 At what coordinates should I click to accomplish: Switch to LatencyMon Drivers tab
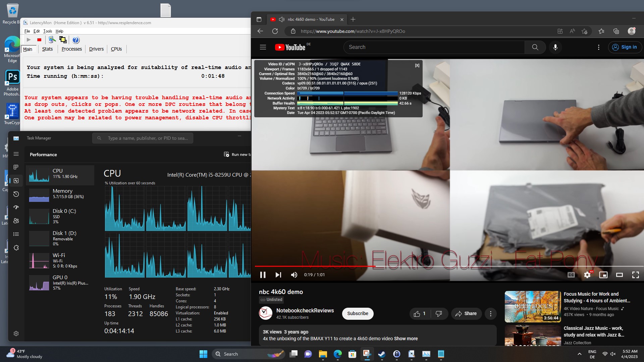(x=96, y=49)
